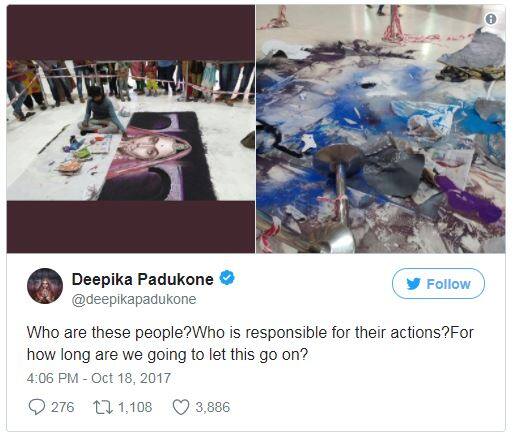The image size is (514, 441).
Task: Click the reply speech bubble icon
Action: tap(37, 407)
